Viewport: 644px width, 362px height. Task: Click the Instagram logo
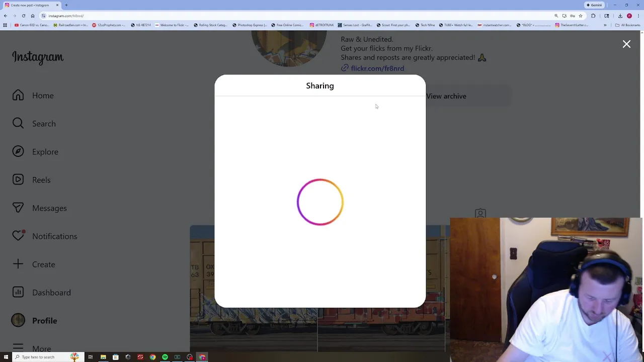pyautogui.click(x=38, y=57)
